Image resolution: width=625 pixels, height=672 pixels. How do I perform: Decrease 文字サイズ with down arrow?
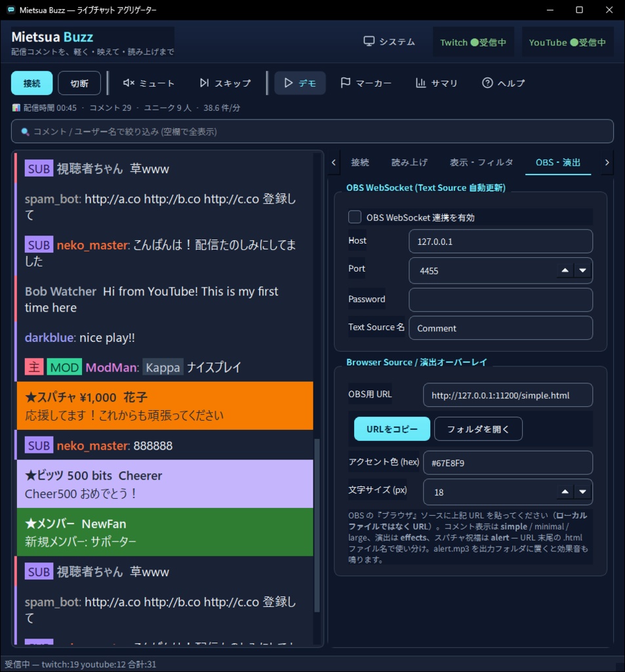(x=582, y=491)
